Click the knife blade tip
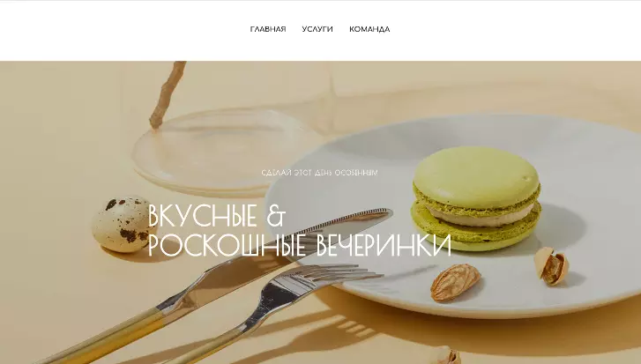Viewport: 641px width, 364px height. [374, 215]
